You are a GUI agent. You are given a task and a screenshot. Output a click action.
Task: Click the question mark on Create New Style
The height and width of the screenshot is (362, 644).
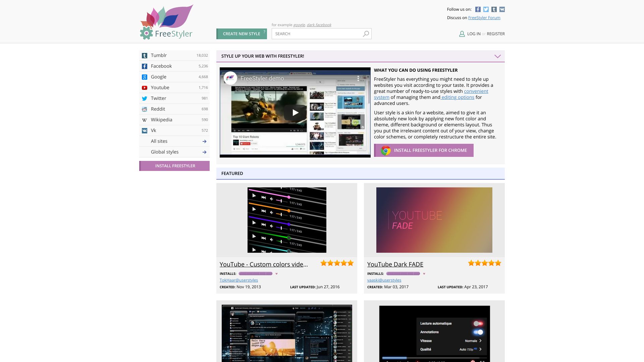(x=264, y=32)
